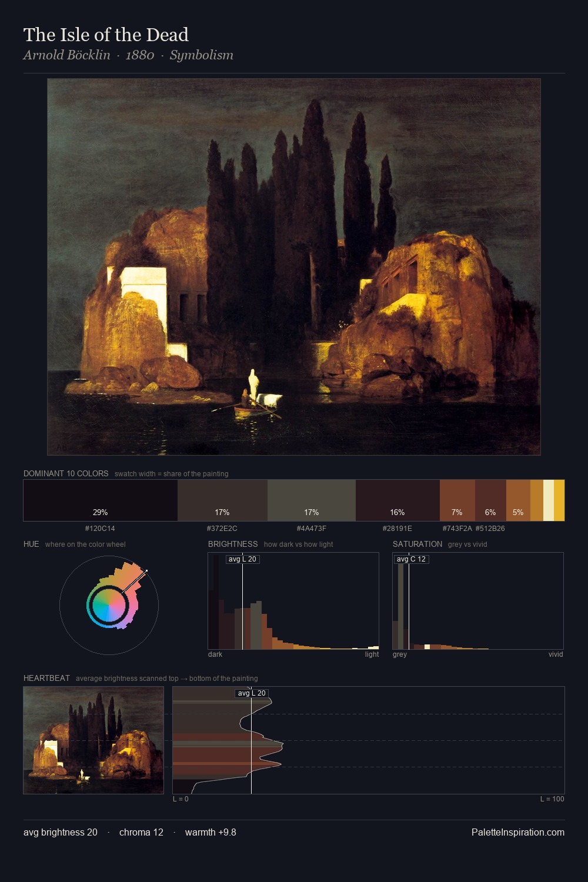Click the saturation histogram chart
This screenshot has height=882, width=588.
coord(478,601)
